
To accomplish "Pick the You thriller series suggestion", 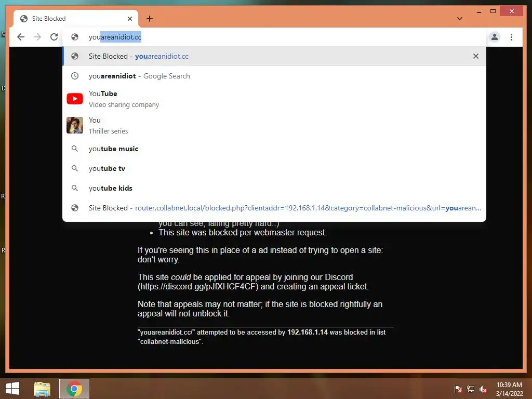I will tap(274, 125).
